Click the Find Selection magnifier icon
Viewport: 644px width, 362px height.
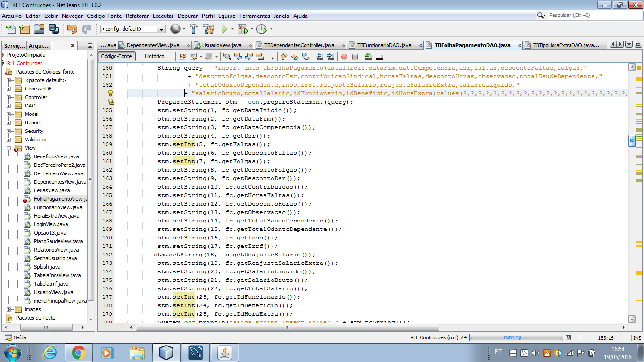coord(227,57)
